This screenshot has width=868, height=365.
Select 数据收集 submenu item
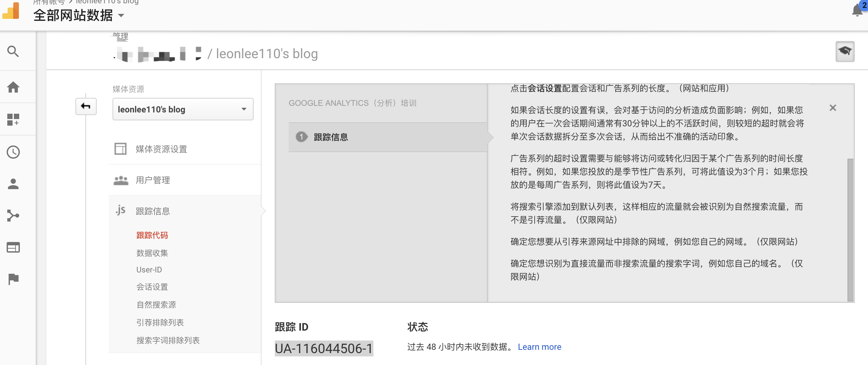coord(152,253)
